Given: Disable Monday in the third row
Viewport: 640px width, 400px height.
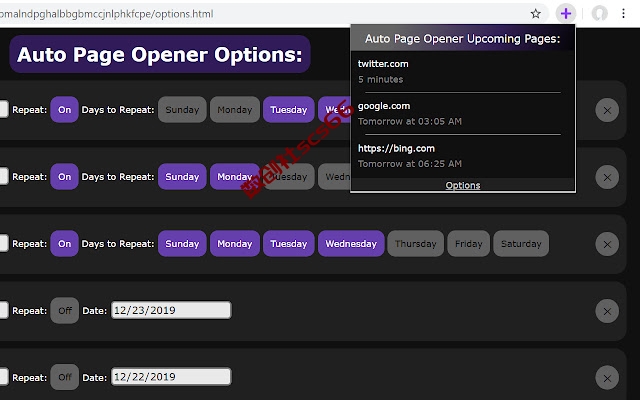Looking at the screenshot, I should (235, 244).
